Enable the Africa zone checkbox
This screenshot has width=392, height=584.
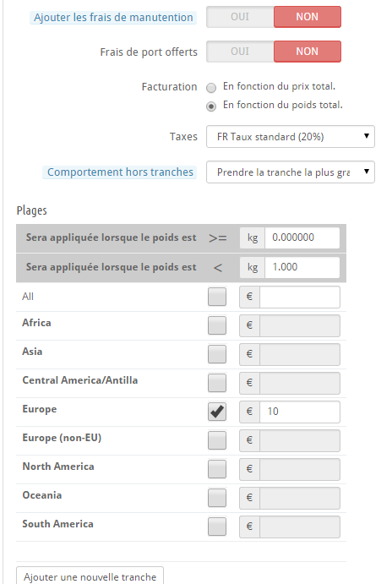[x=217, y=325]
